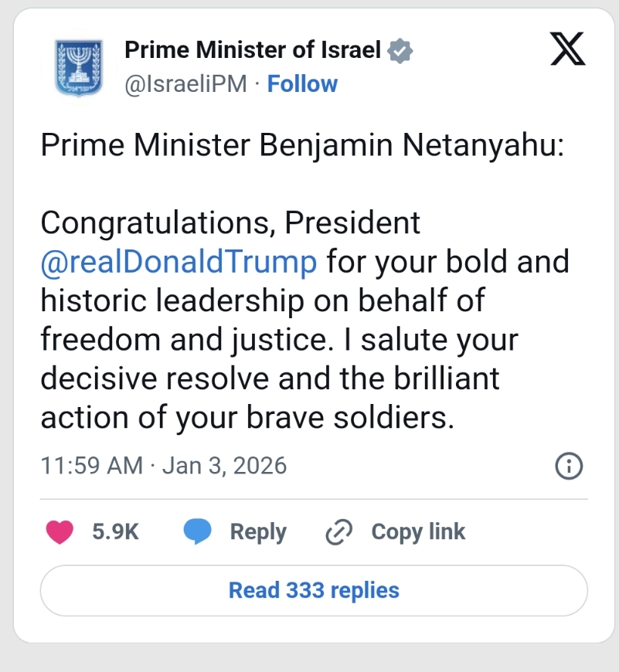Image resolution: width=619 pixels, height=672 pixels.
Task: Click the blue reply speech bubble icon
Action: [197, 531]
